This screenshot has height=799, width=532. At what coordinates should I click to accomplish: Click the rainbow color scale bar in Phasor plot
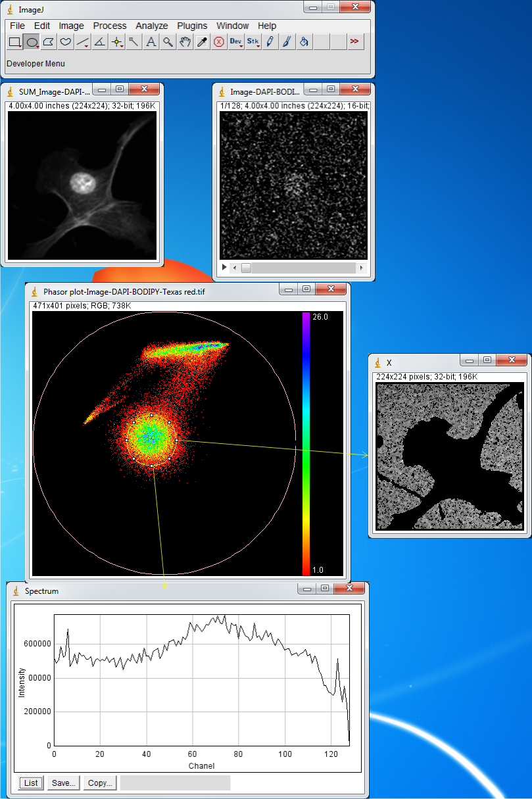[306, 444]
